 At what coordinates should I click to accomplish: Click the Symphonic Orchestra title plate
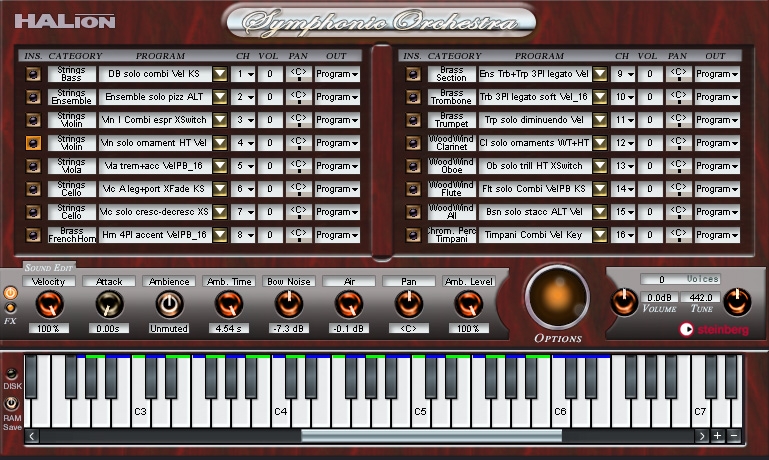[381, 22]
